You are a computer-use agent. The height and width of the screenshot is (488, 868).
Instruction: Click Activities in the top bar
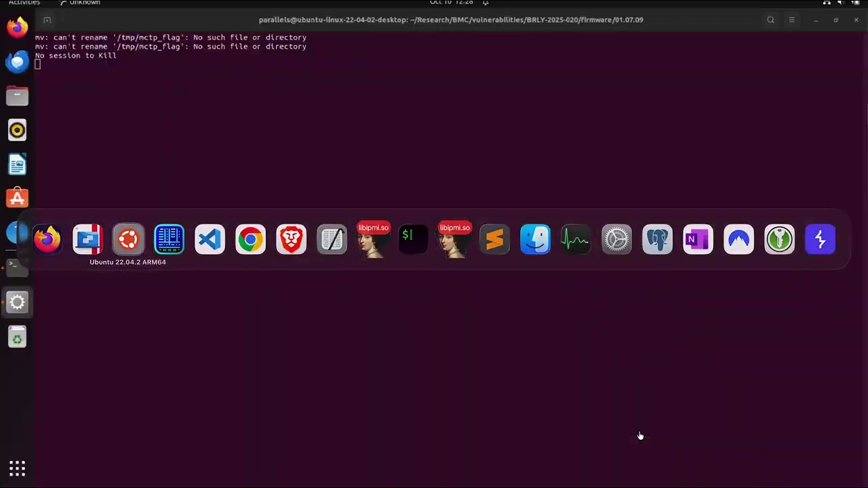click(x=24, y=3)
